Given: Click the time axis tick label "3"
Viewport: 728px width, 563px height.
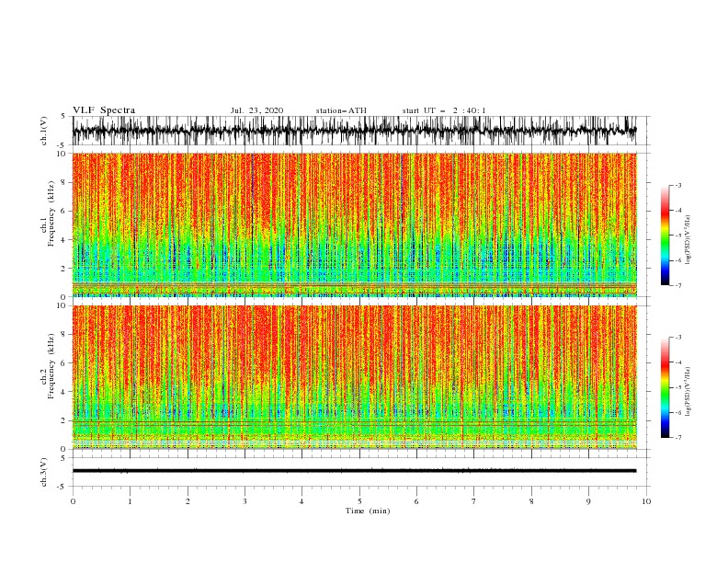Looking at the screenshot, I should [245, 501].
